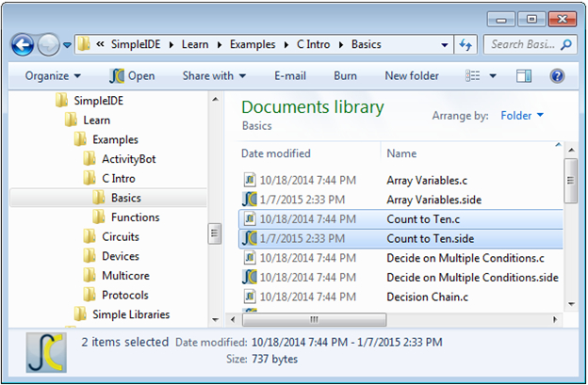Select the file name Count to Ten.c
This screenshot has height=385, width=588.
tap(423, 219)
